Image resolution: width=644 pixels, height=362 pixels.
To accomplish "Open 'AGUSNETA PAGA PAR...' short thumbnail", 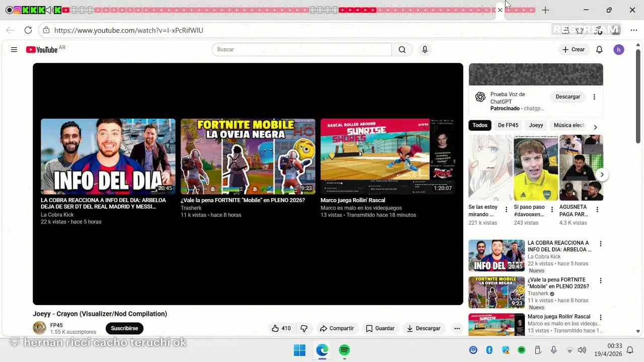I will pos(581,167).
